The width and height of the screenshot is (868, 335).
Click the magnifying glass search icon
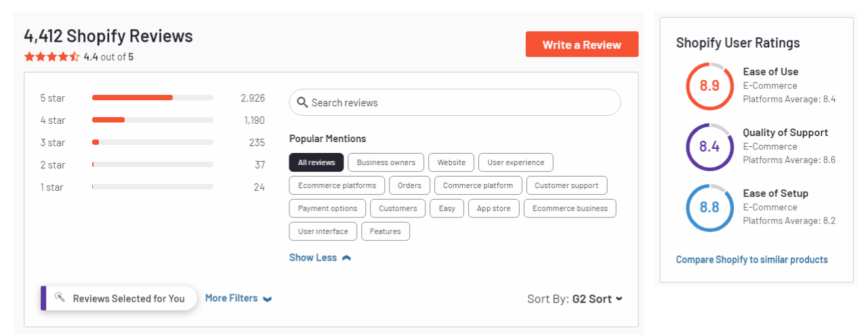tap(303, 103)
